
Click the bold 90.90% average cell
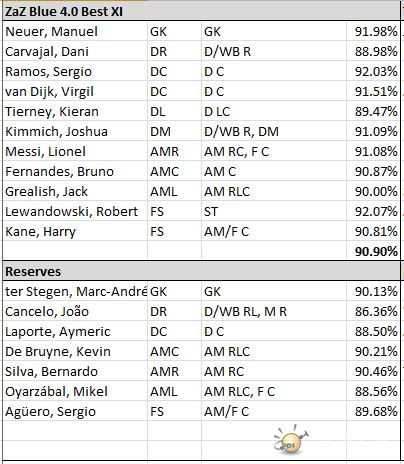pyautogui.click(x=373, y=251)
